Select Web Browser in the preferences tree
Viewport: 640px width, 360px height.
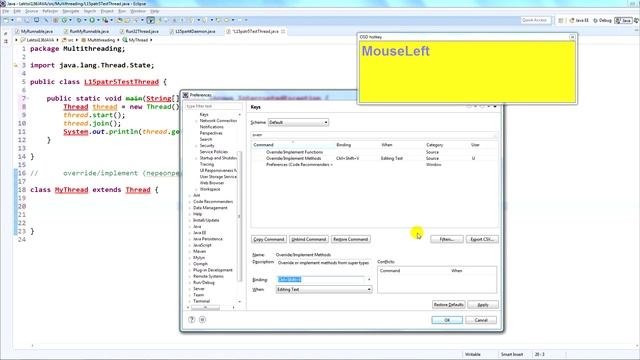(x=212, y=183)
